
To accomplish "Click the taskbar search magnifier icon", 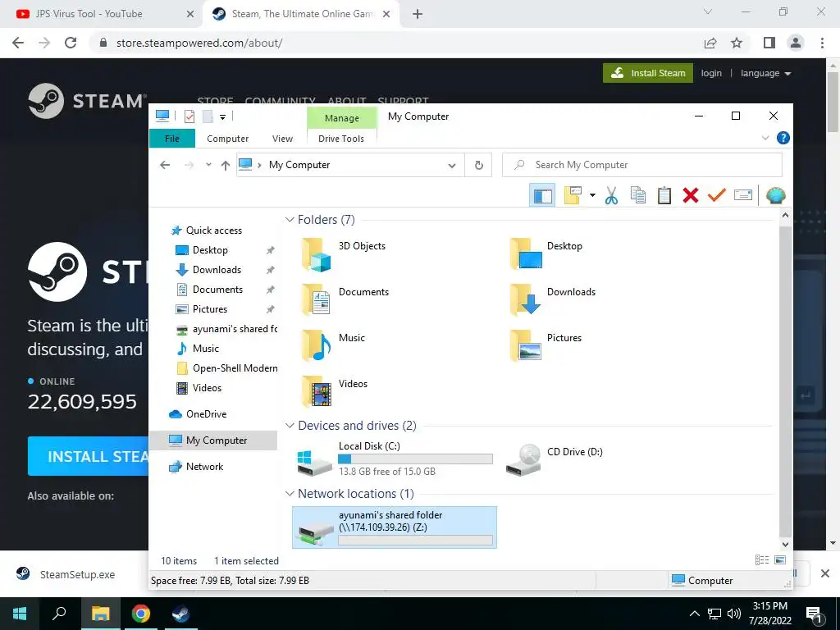I will tap(59, 614).
